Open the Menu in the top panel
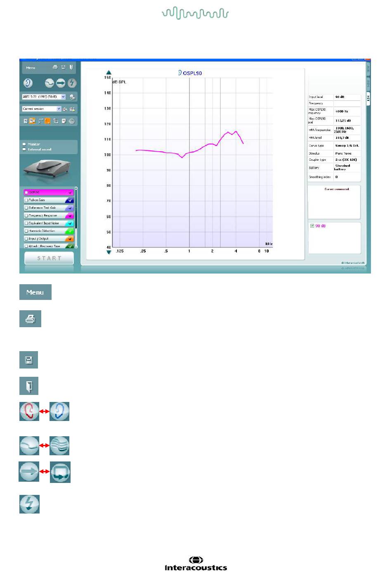The height and width of the screenshot is (573, 392). click(31, 68)
